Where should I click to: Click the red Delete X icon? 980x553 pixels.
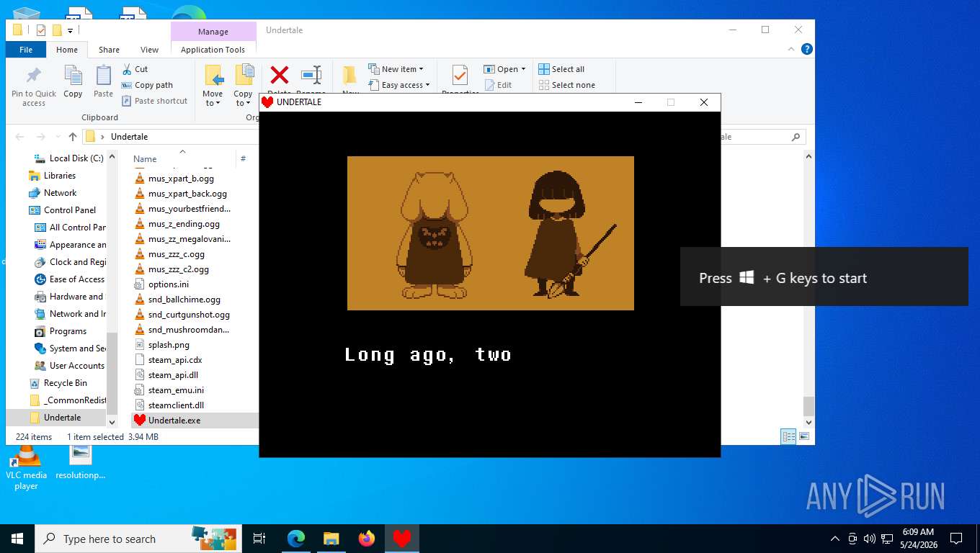(x=279, y=75)
